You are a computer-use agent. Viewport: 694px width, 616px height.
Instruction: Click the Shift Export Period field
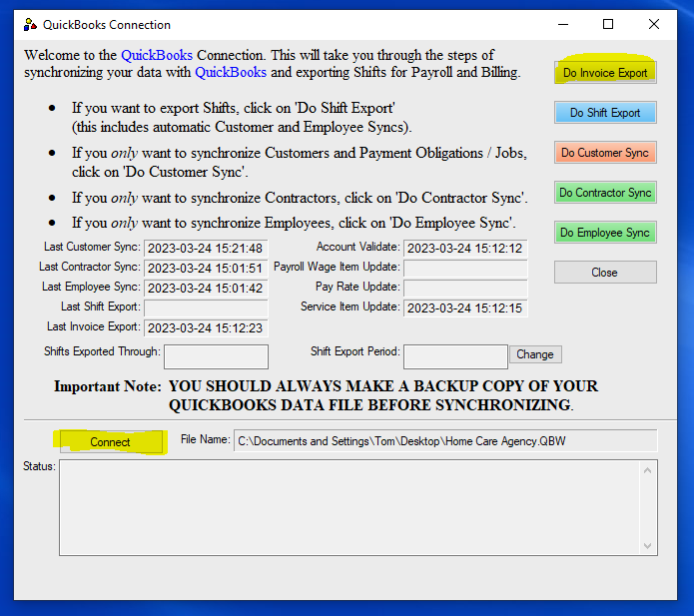(x=455, y=356)
